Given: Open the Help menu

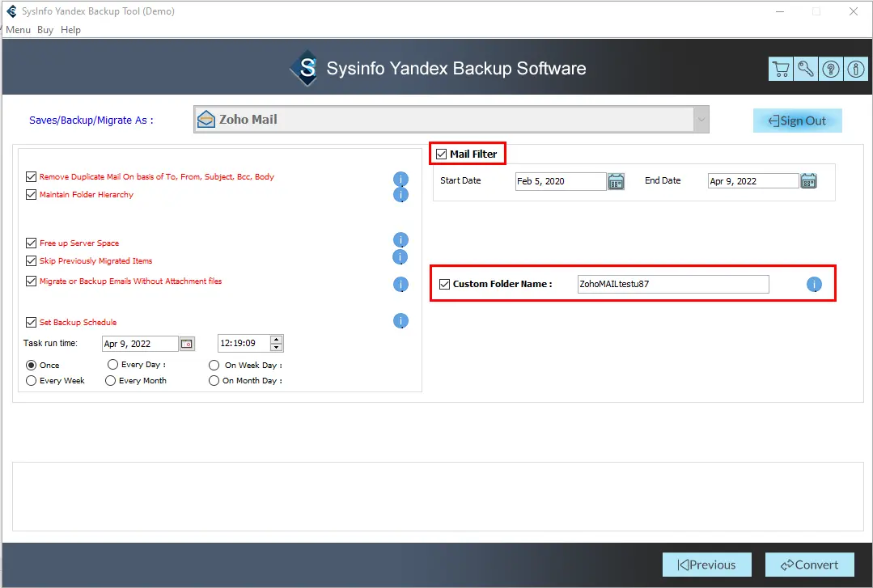Looking at the screenshot, I should (x=71, y=30).
